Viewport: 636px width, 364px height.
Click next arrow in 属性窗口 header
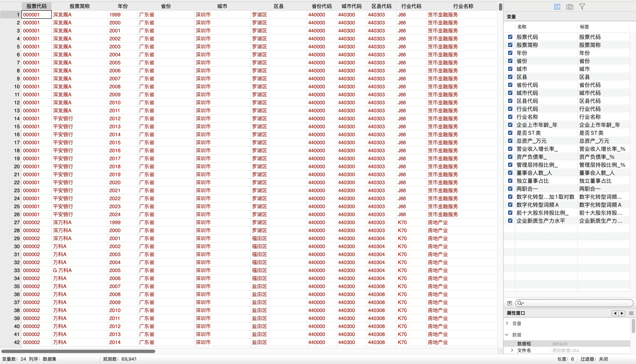622,313
